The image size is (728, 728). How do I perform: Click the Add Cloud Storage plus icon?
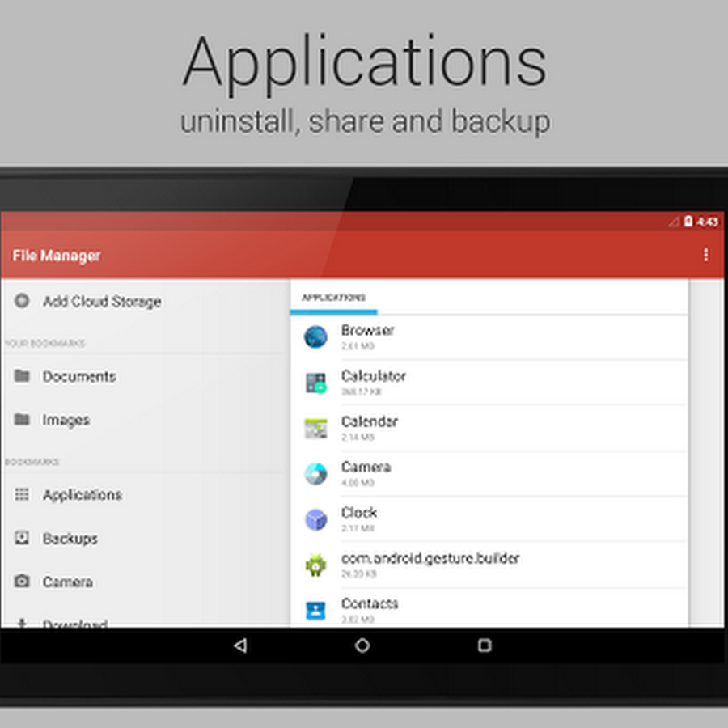point(22,301)
